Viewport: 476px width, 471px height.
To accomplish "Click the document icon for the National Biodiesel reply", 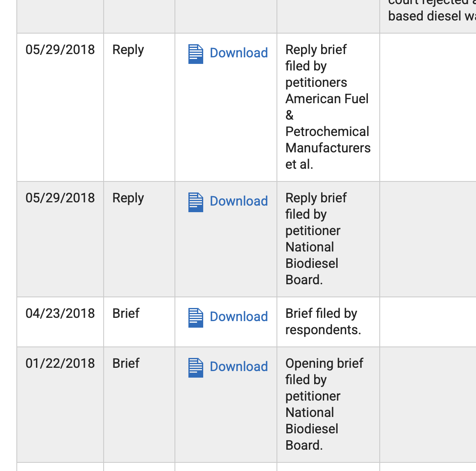I will (x=195, y=202).
